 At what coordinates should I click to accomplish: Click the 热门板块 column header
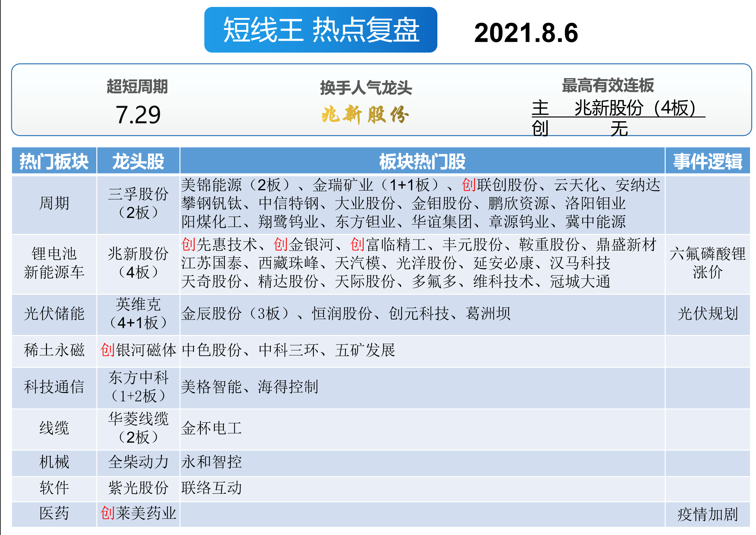click(54, 162)
